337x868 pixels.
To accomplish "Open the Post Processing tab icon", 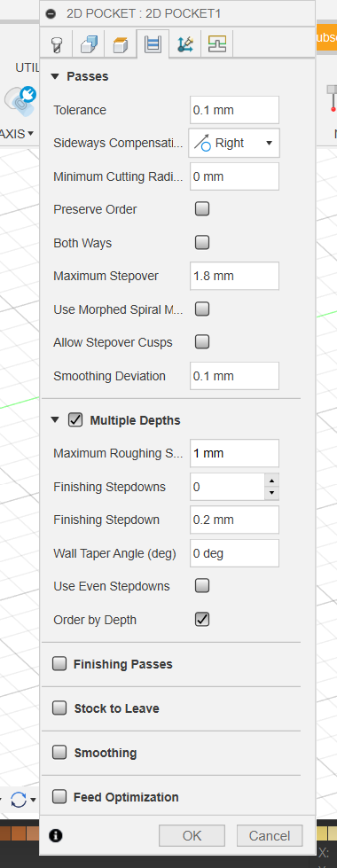I will (x=217, y=44).
